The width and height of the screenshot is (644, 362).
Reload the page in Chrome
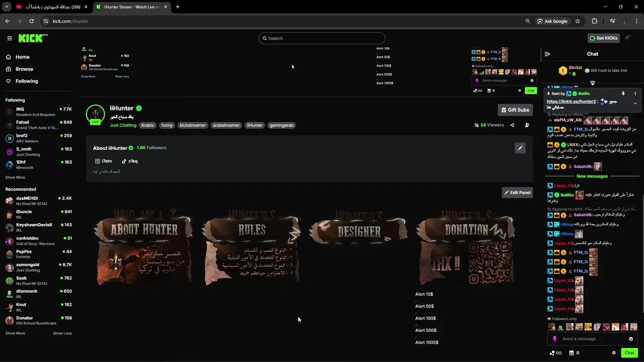coord(31,21)
